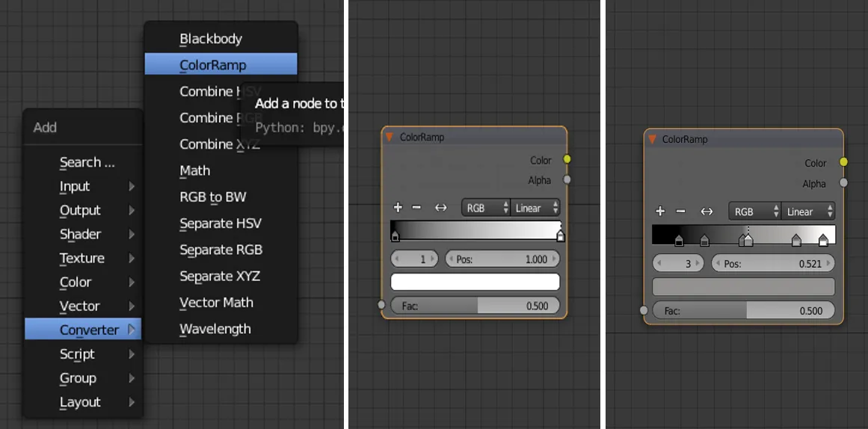
Task: Open the gray color swatch in the right node
Action: click(x=744, y=287)
